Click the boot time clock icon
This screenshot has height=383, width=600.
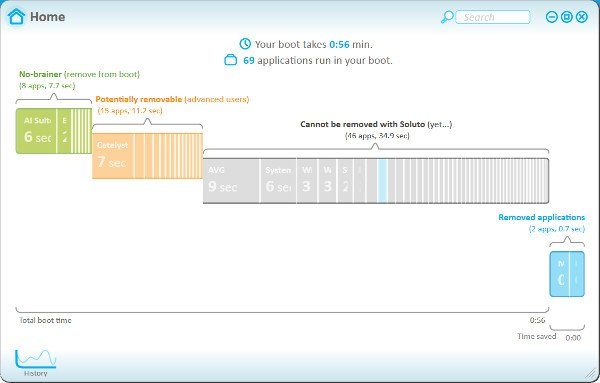tap(245, 44)
